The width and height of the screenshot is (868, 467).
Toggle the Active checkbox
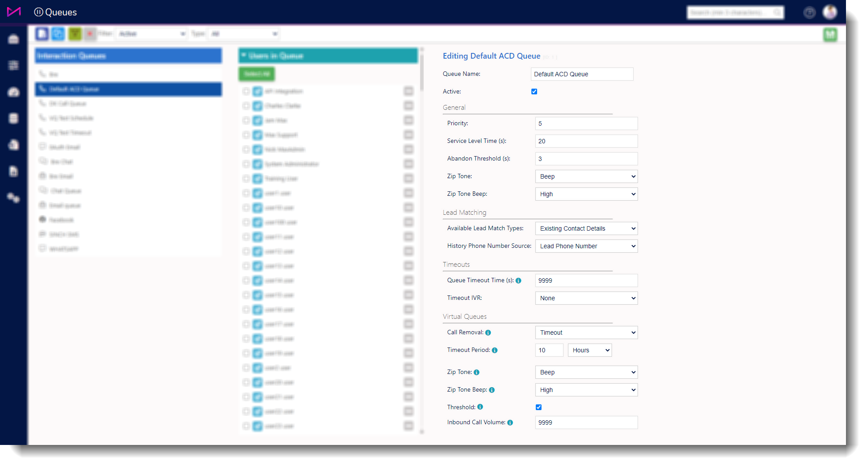pyautogui.click(x=534, y=92)
